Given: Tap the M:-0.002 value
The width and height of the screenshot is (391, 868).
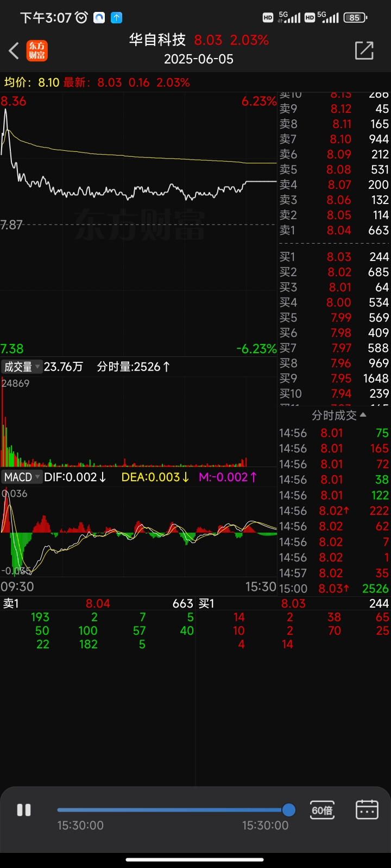Looking at the screenshot, I should [228, 477].
